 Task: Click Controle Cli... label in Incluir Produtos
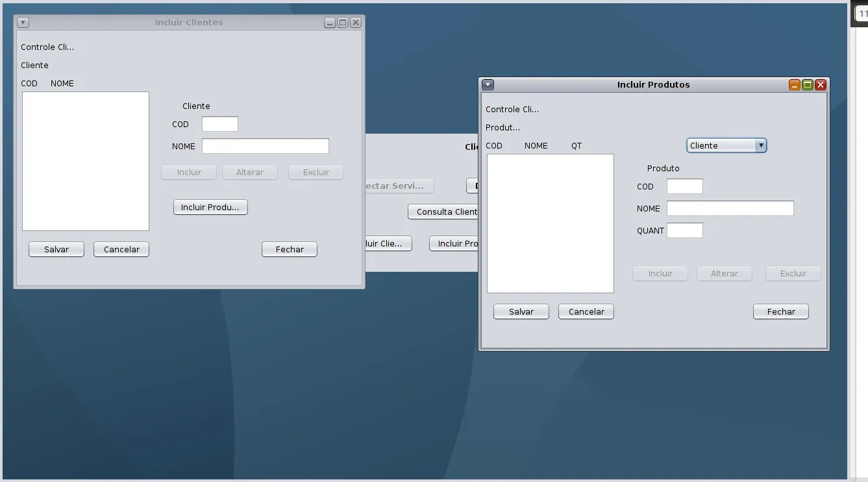point(512,109)
